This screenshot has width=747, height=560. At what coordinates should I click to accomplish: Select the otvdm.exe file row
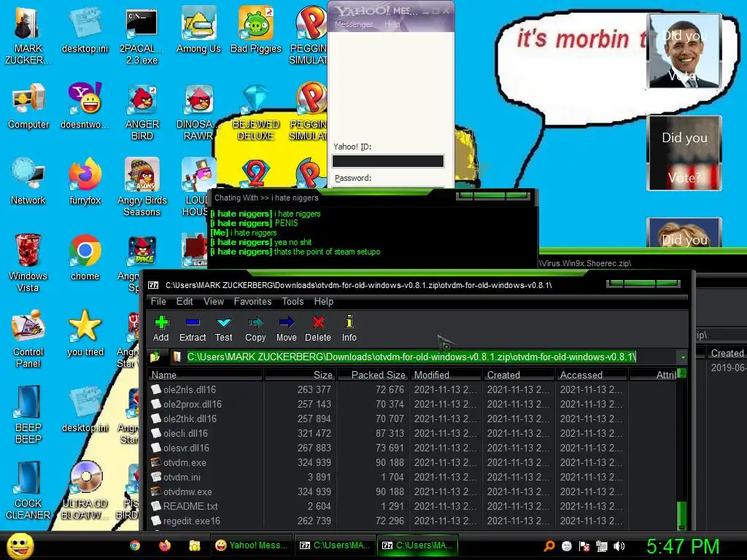(411, 462)
